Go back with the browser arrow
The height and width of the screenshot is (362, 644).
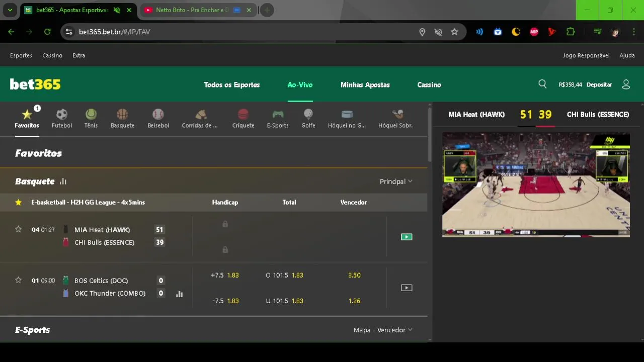point(11,32)
